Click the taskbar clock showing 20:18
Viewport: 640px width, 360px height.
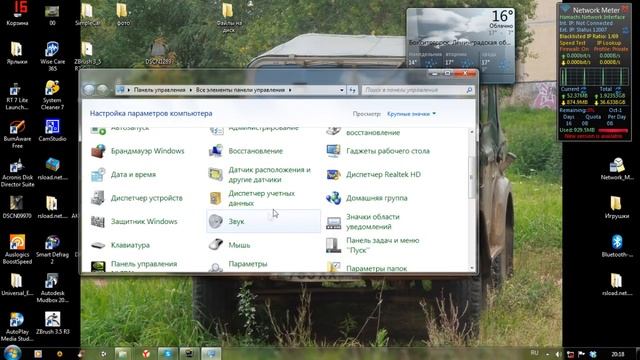618,354
